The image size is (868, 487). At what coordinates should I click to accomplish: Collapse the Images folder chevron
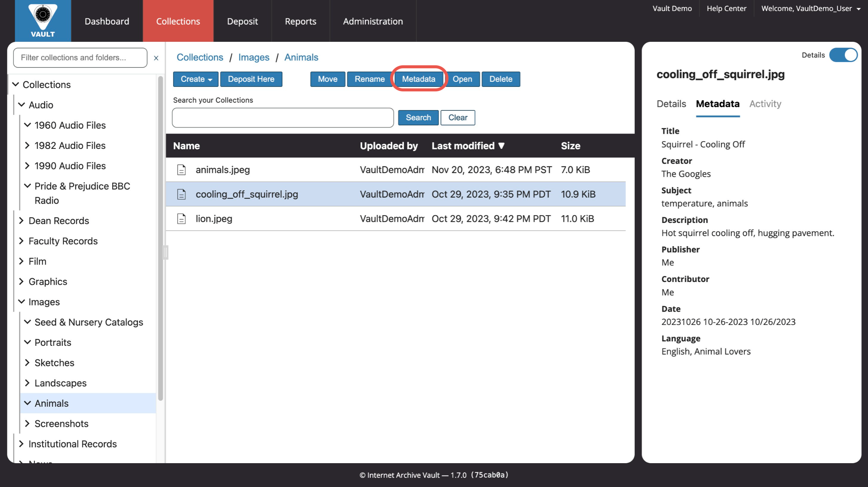point(22,302)
